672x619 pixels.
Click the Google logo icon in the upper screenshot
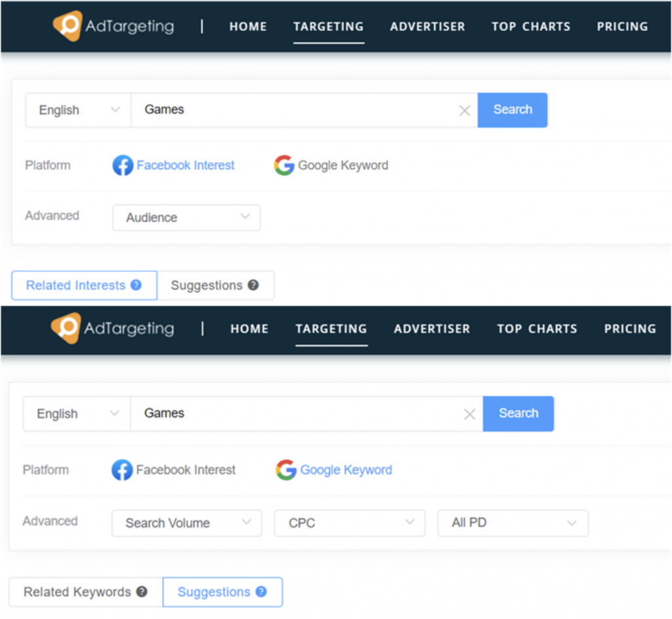[284, 165]
